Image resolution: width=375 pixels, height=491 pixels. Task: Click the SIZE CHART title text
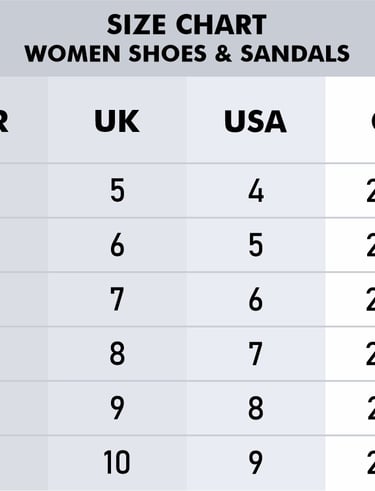186,25
